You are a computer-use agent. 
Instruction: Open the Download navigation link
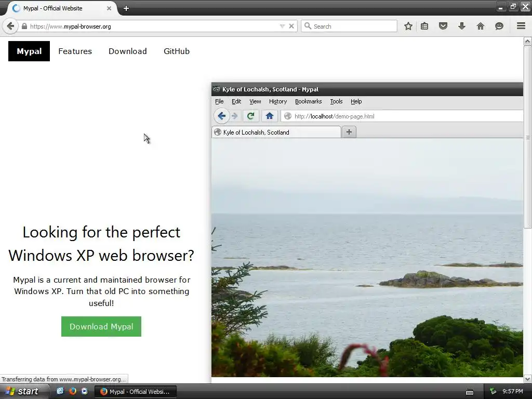click(128, 51)
